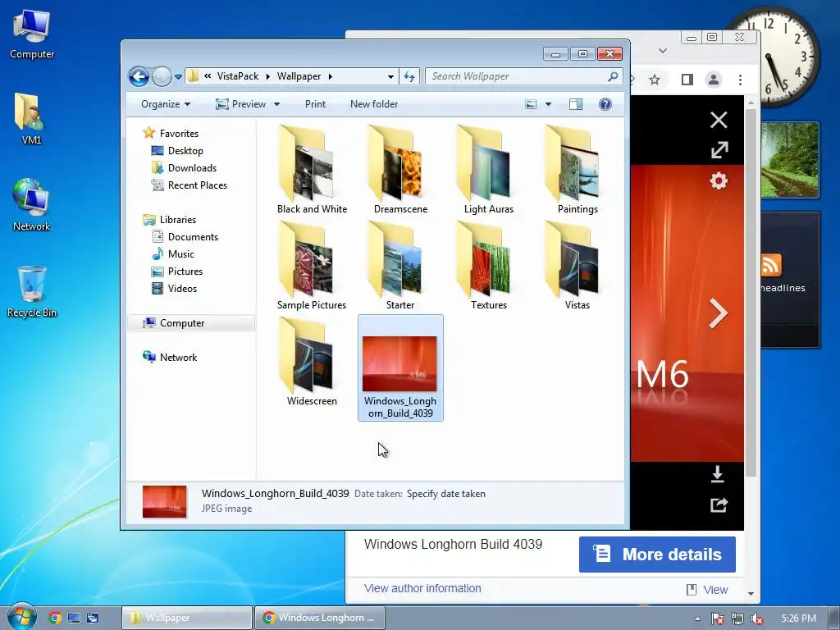Screen dimensions: 840x630
Task: Open the viewer settings gear in Chrome
Action: [719, 181]
